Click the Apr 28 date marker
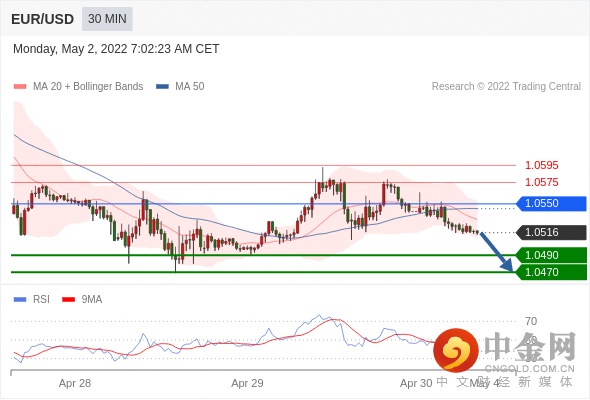590x400 pixels. 75,383
